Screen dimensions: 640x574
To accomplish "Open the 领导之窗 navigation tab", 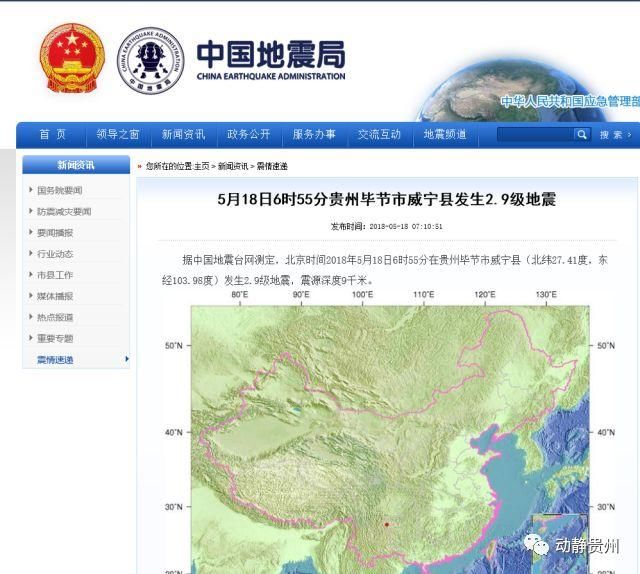I will [118, 134].
